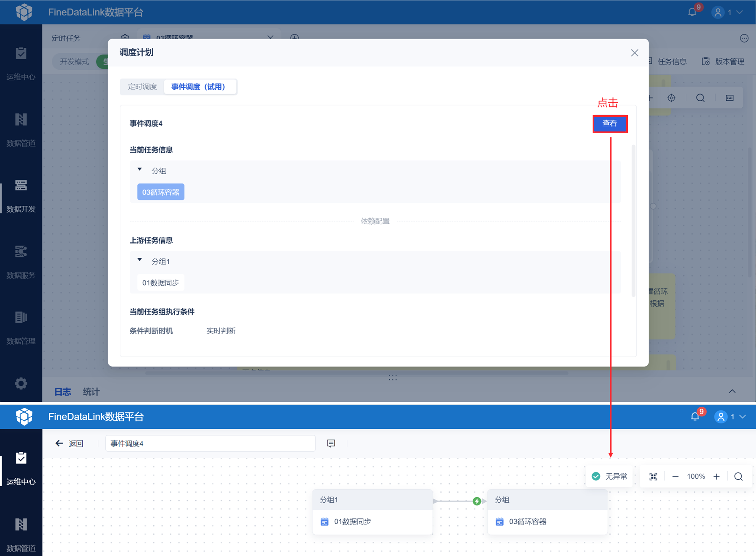The height and width of the screenshot is (556, 756).
Task: Click the 分组1 group header
Action: [373, 500]
